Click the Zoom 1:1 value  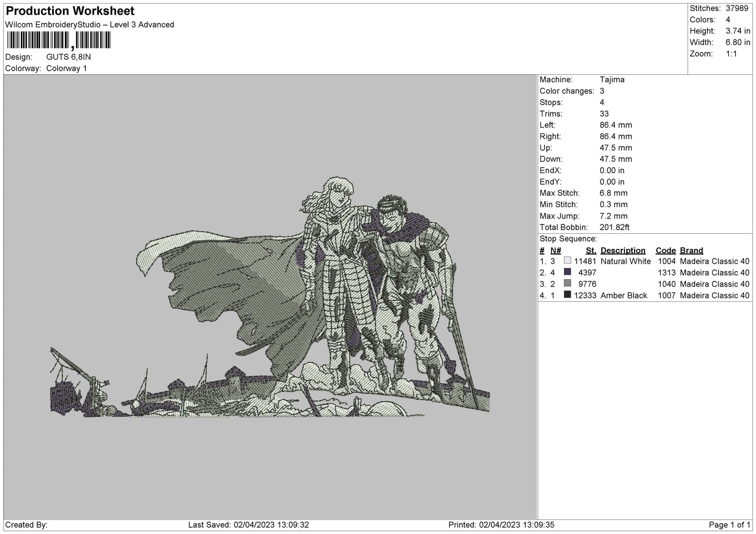(731, 54)
